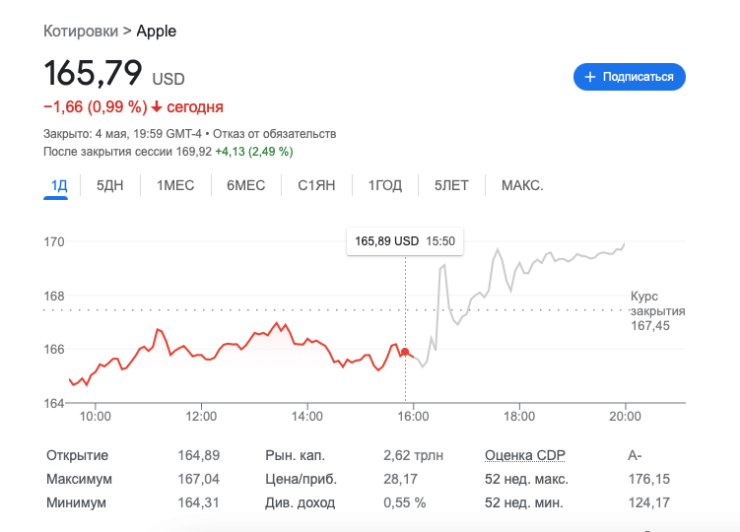Select the 5ЛЕТ tab
The width and height of the screenshot is (740, 532).
pyautogui.click(x=451, y=185)
